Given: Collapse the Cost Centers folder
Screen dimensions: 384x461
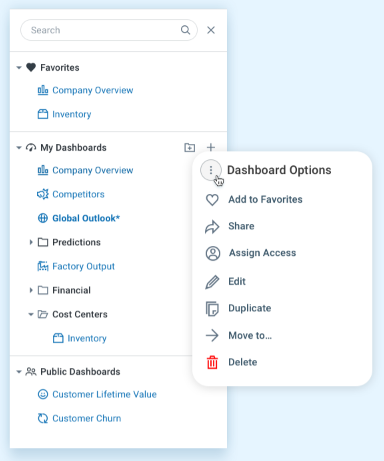Looking at the screenshot, I should [31, 314].
